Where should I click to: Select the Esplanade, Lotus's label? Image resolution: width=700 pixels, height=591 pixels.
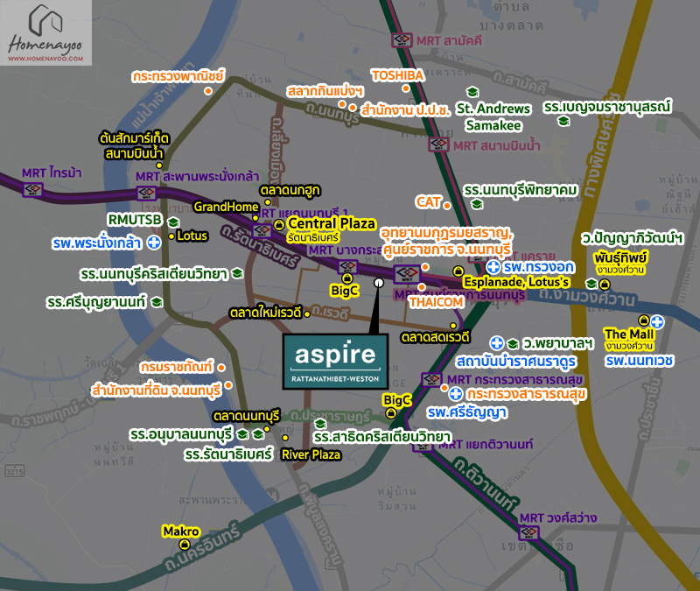(516, 282)
